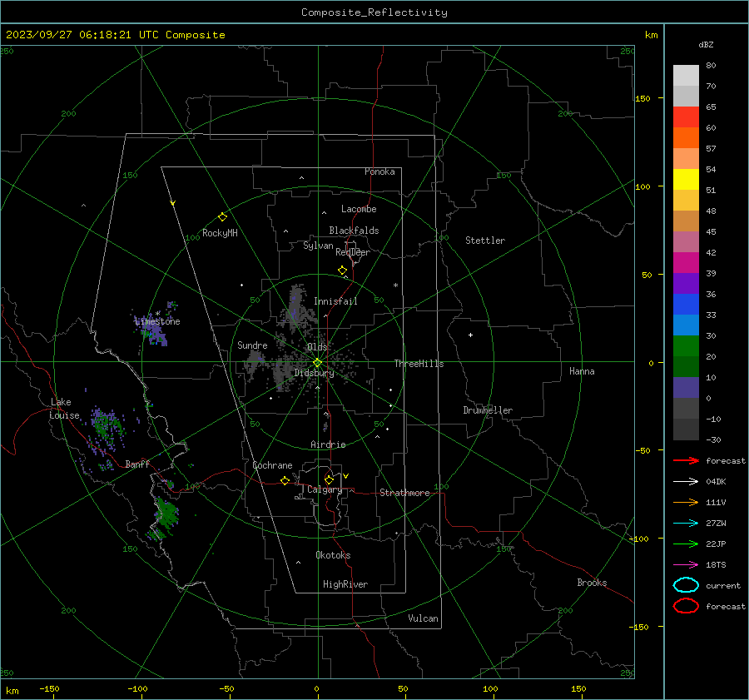749x700 pixels.
Task: Click yellow diamond marker at radar center
Action: [x=317, y=363]
